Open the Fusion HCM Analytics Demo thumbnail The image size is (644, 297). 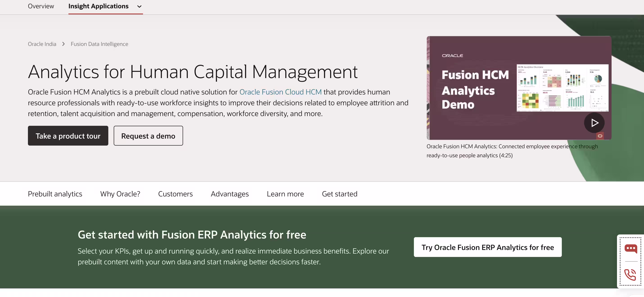click(x=519, y=88)
